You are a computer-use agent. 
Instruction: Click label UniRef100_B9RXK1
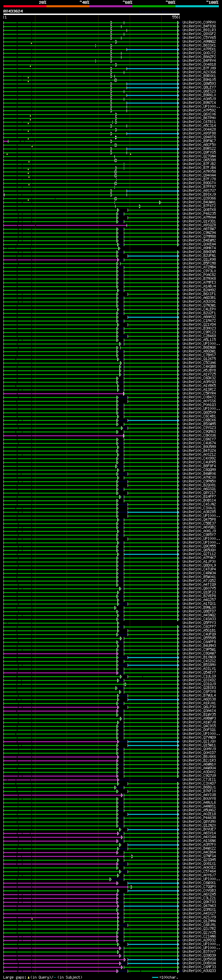click(199, 76)
